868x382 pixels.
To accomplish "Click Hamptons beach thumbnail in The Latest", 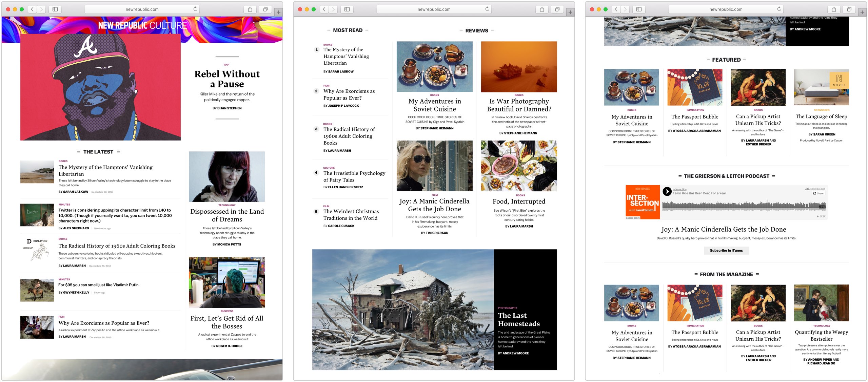I will 37,172.
